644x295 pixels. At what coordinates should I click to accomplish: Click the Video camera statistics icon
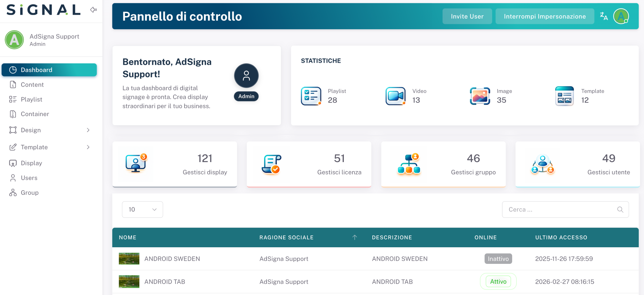coord(395,96)
